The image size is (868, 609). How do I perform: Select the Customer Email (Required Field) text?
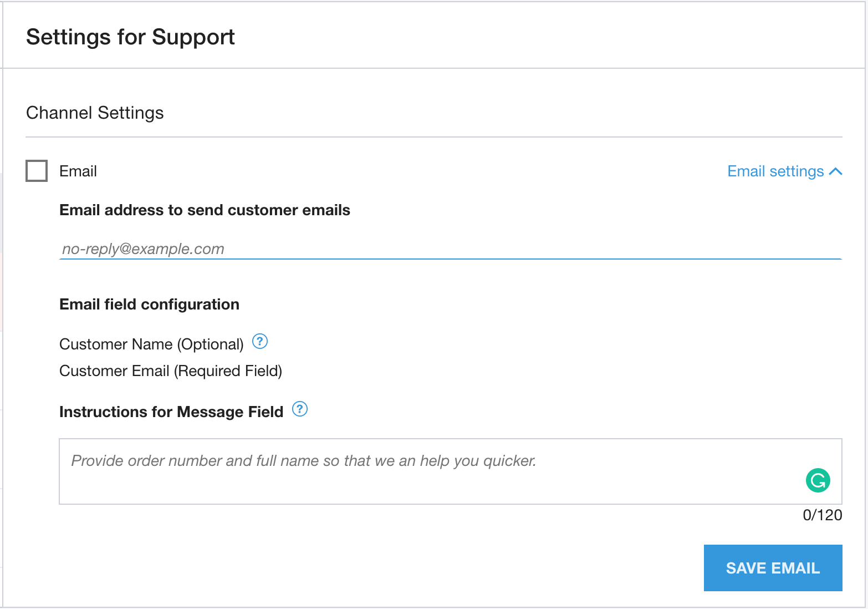171,371
